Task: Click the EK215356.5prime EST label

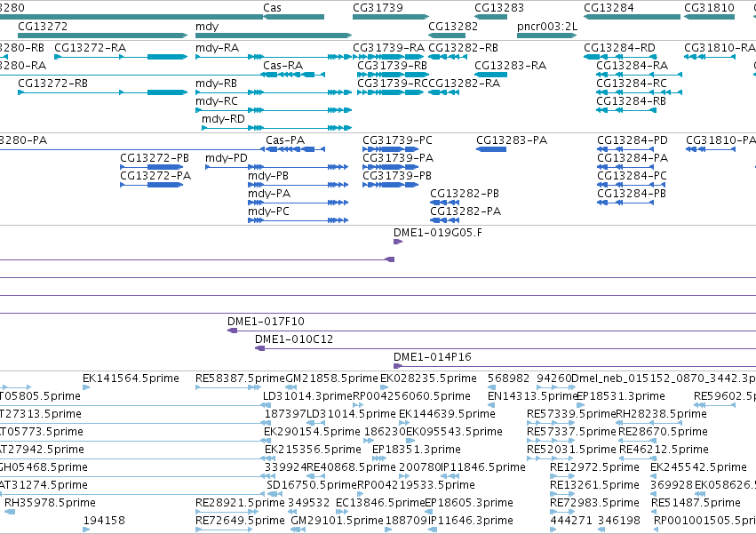Action: pos(313,450)
